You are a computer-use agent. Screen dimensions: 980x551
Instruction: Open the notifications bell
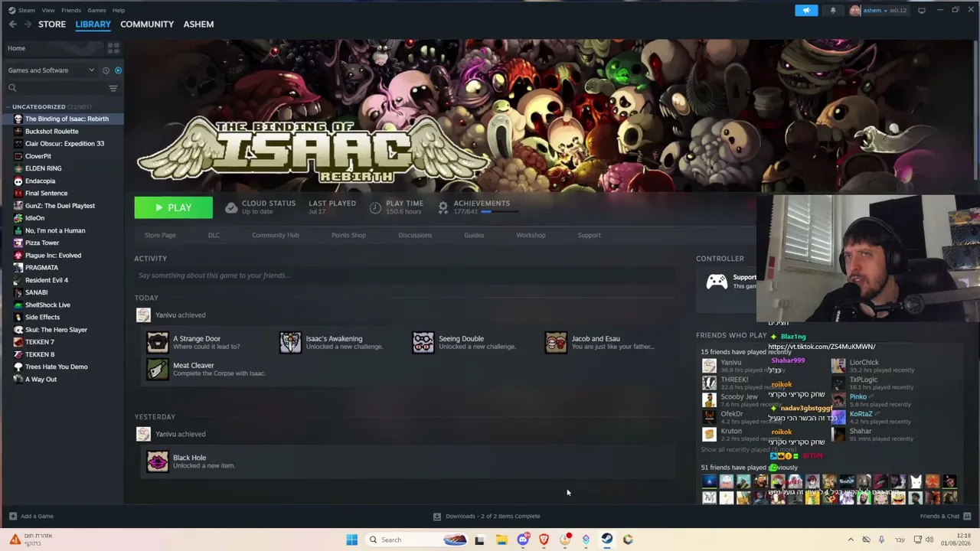[833, 10]
